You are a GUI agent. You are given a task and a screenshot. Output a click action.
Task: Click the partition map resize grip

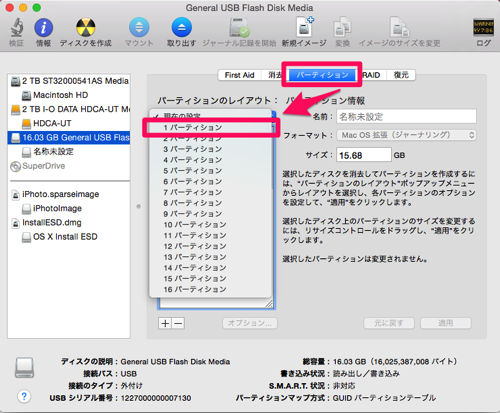(x=269, y=304)
